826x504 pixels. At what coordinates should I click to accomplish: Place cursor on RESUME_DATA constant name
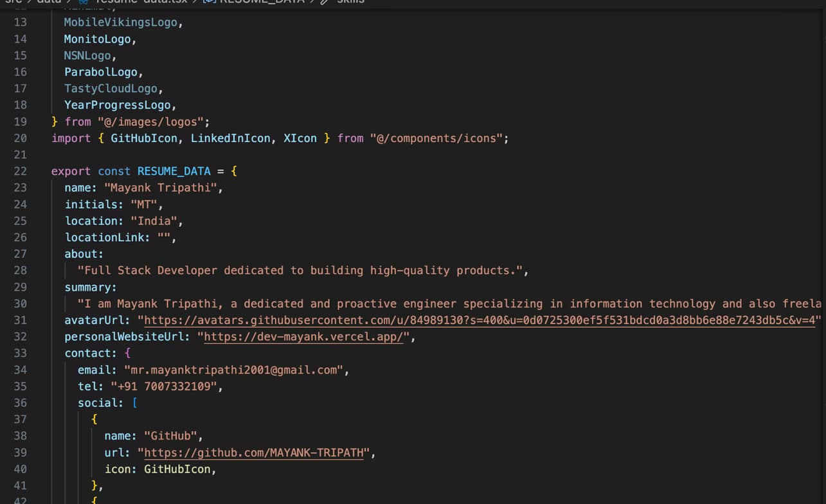pyautogui.click(x=174, y=171)
